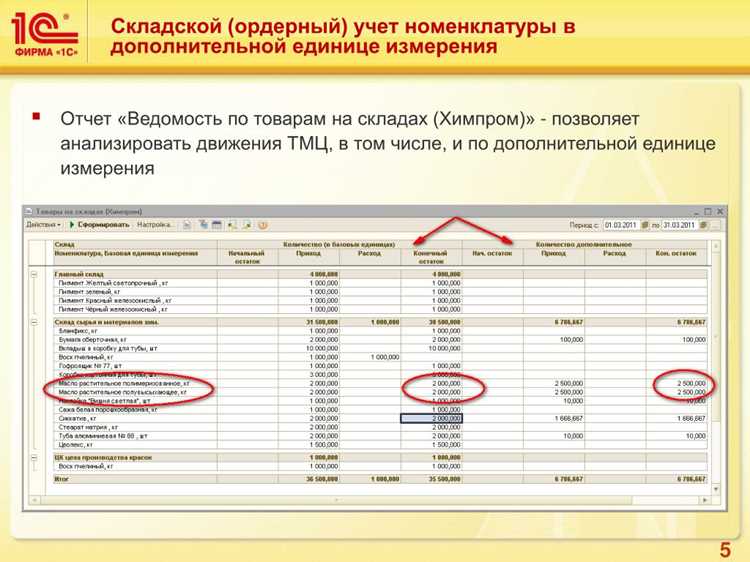Collapse the Склад сырья и материалов group
The height and width of the screenshot is (562, 750).
click(34, 322)
